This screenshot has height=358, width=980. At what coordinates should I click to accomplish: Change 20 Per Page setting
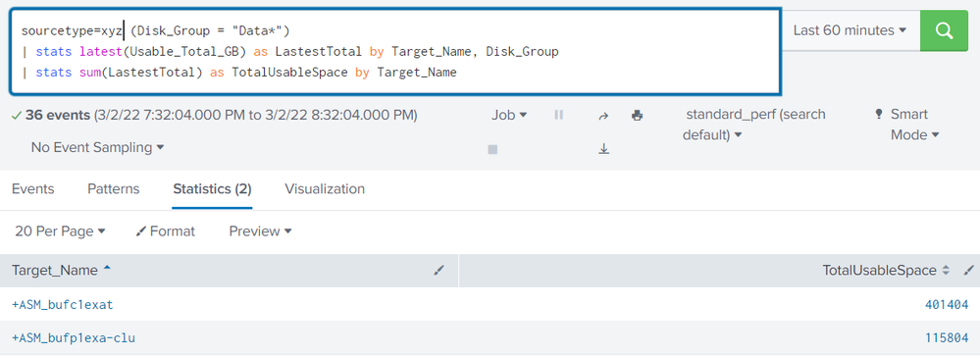[60, 231]
